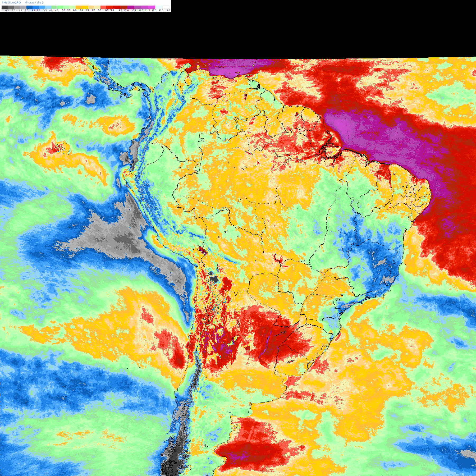476x476 pixels.
Task: Click the 1.0 legend value
Action: [x=13, y=10]
